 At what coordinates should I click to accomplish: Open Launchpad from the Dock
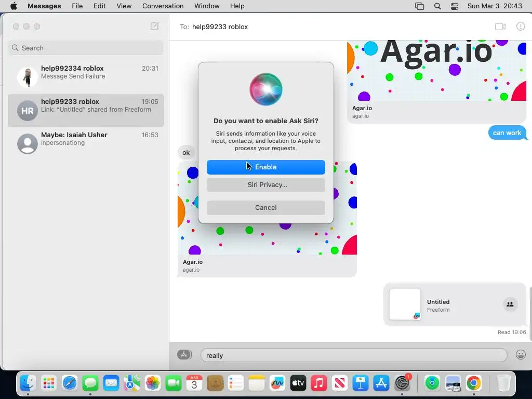[49, 383]
